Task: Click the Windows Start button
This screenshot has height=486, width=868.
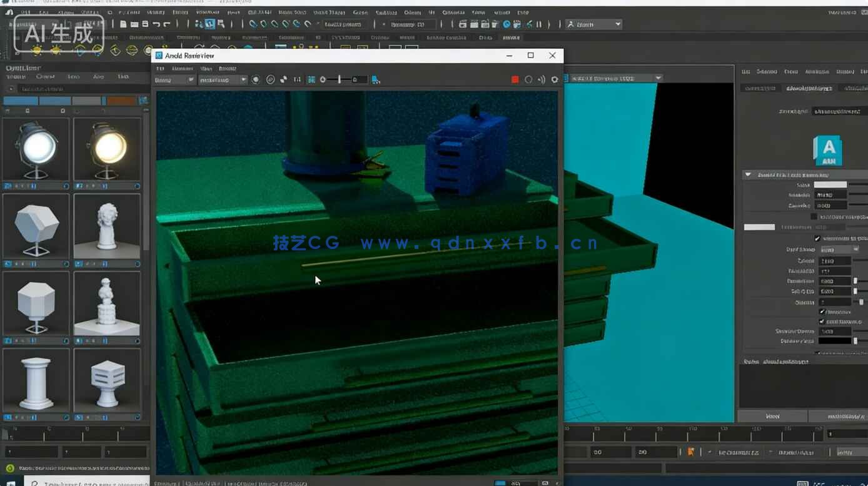Action: 11,482
